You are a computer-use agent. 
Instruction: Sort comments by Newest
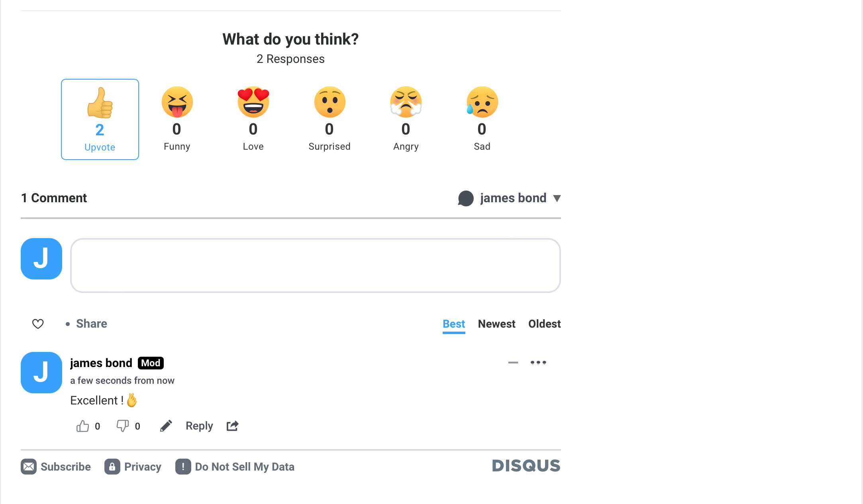[496, 324]
